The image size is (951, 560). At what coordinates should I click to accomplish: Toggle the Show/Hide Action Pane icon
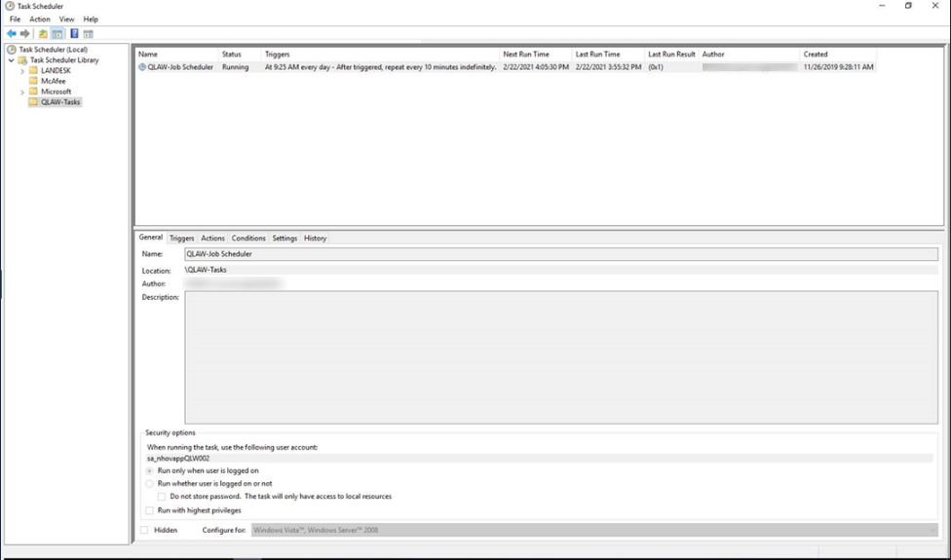[x=88, y=34]
